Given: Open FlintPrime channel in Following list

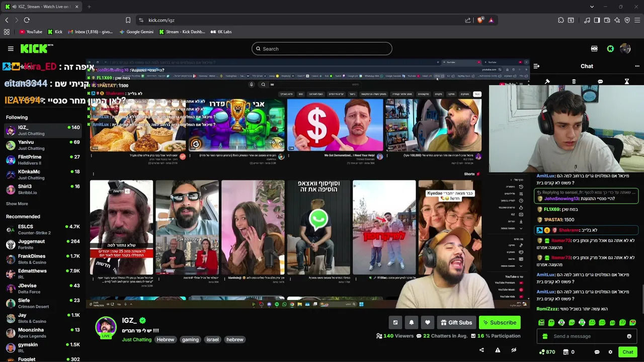Looking at the screenshot, I should tap(43, 160).
